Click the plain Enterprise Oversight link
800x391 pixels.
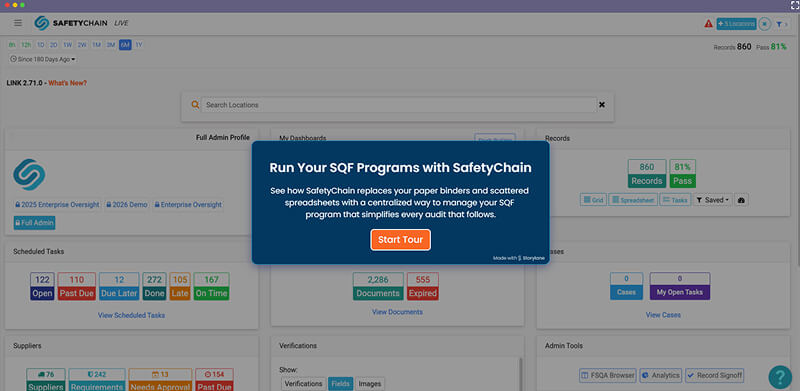[x=188, y=205]
